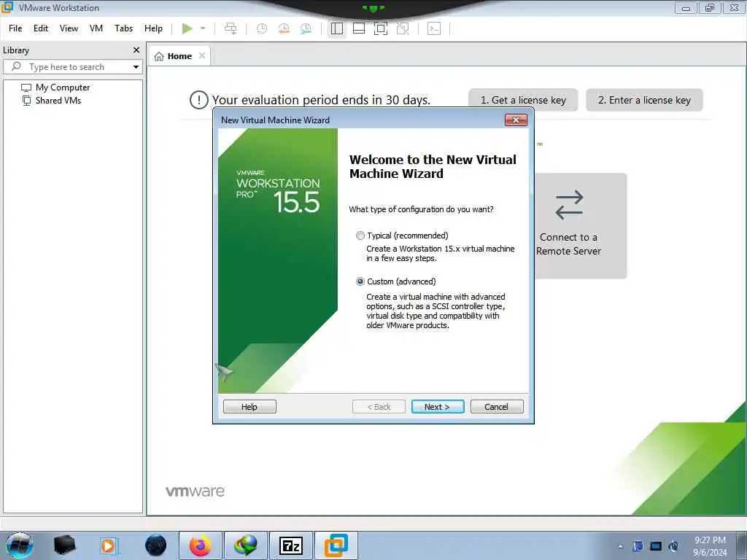Open Internet Download Manager taskbar icon
The height and width of the screenshot is (560, 747).
coord(245,545)
